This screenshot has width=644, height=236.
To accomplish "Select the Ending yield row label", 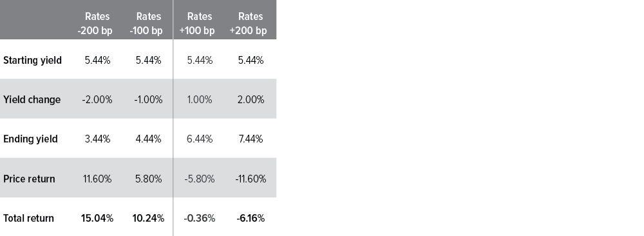I will (30, 139).
